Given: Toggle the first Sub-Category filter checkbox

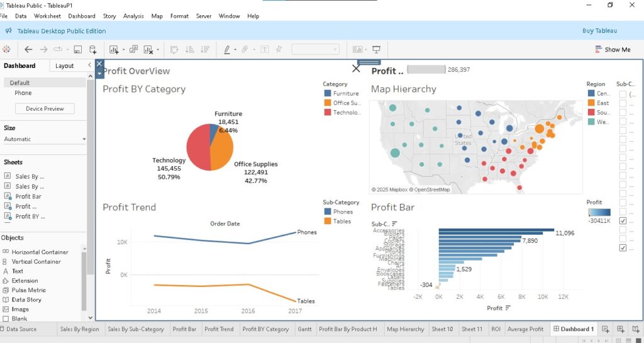Looking at the screenshot, I should point(623,94).
